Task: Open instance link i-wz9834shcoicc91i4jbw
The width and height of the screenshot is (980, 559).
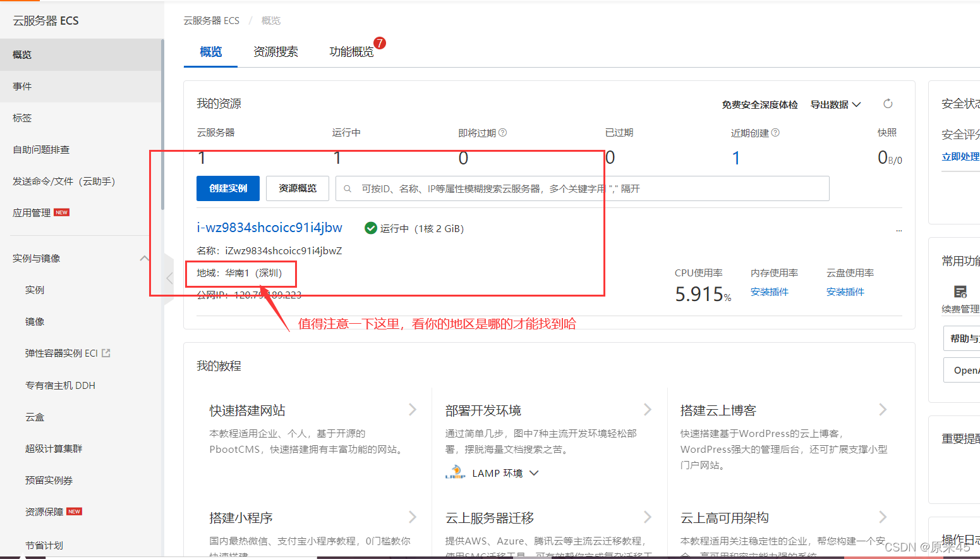Action: (x=269, y=228)
